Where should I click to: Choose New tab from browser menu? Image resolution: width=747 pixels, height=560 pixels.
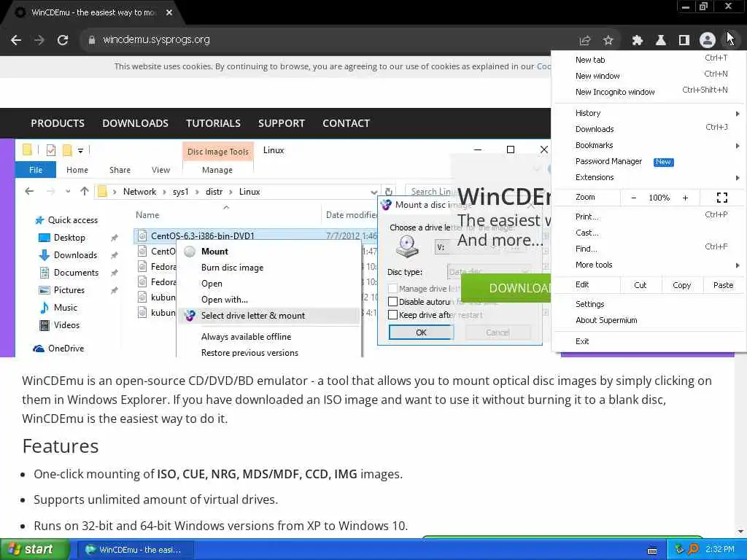649,60
